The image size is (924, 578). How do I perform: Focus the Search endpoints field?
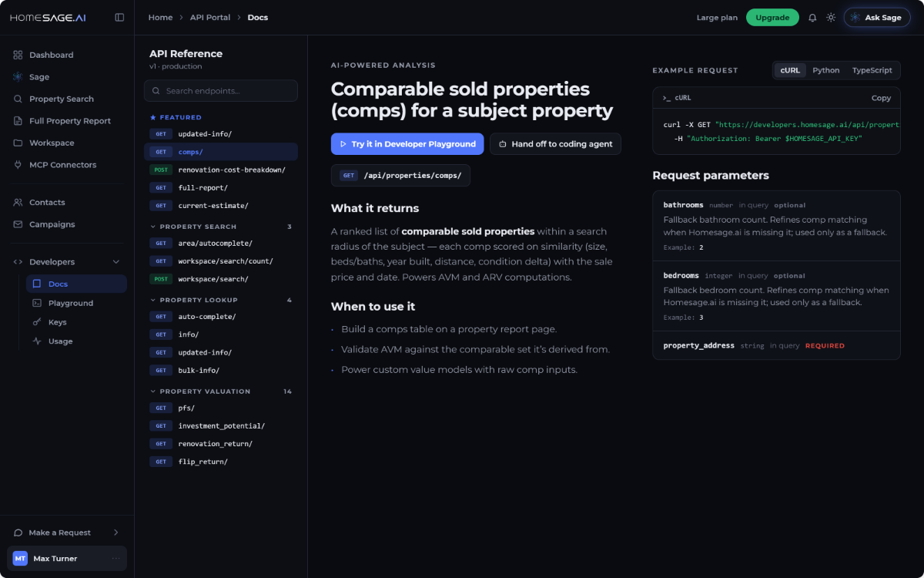tap(221, 91)
